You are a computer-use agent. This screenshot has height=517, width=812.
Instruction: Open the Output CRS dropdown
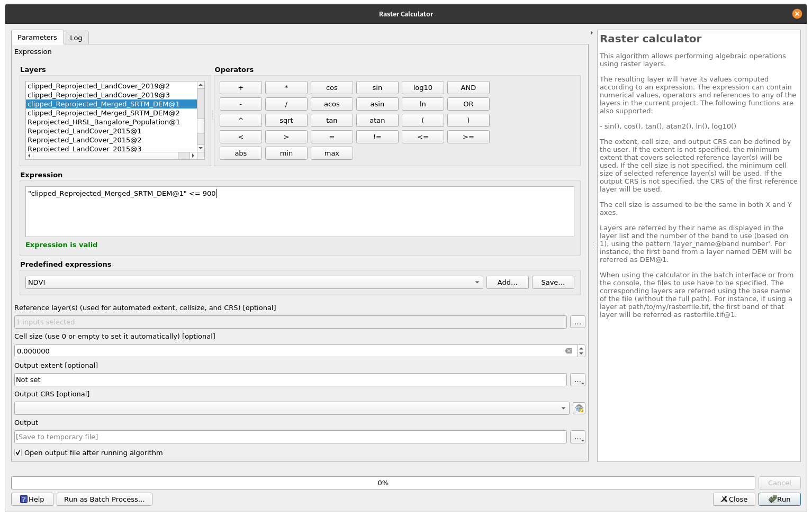(x=292, y=408)
